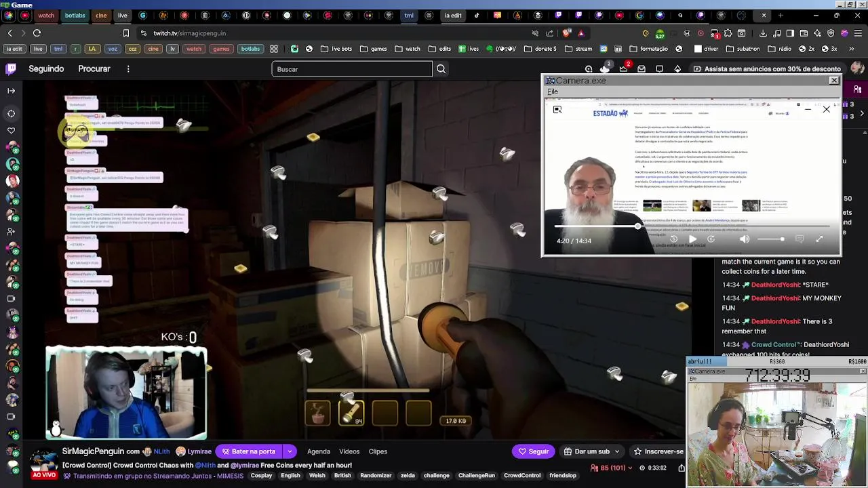Open the MIMESIS game link
Image resolution: width=868 pixels, height=488 pixels.
click(230, 476)
